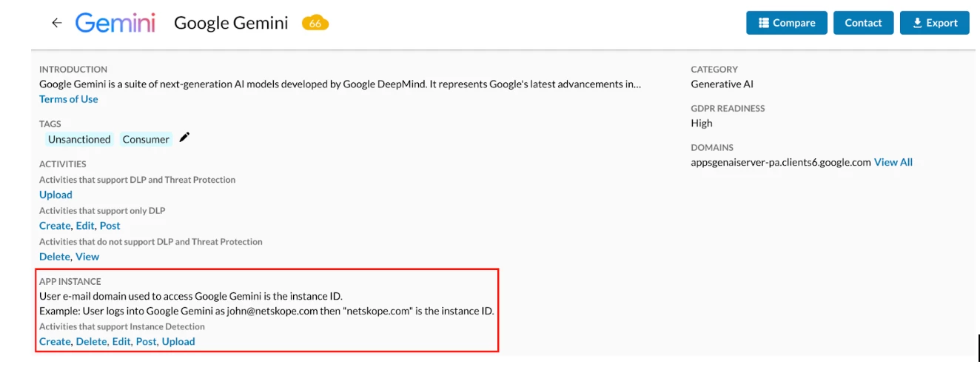The image size is (980, 367).
Task: Click the Gemini logo
Action: tap(115, 23)
